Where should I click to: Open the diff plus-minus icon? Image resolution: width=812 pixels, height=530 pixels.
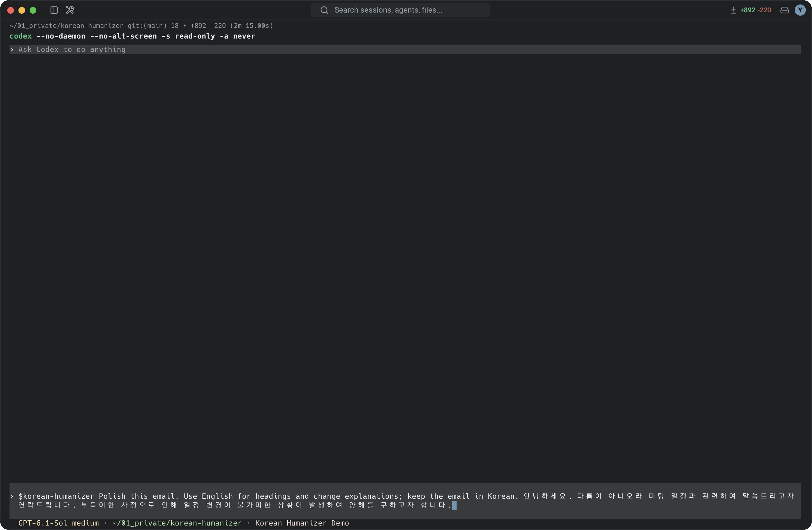[733, 10]
